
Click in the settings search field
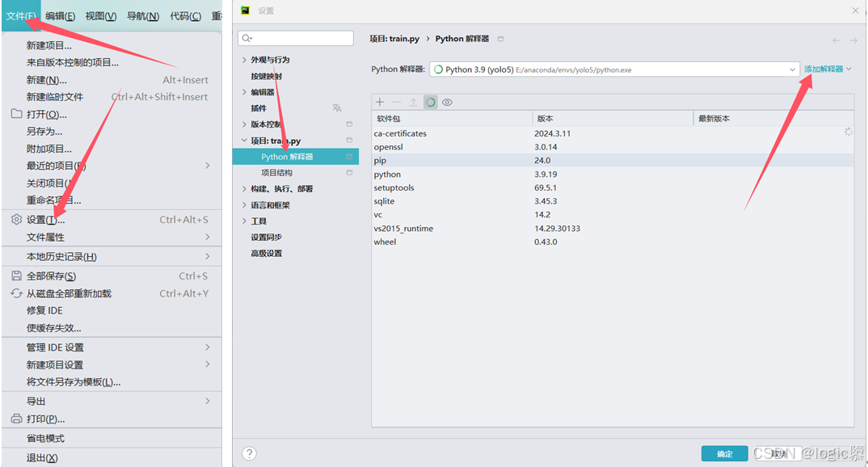[x=296, y=38]
